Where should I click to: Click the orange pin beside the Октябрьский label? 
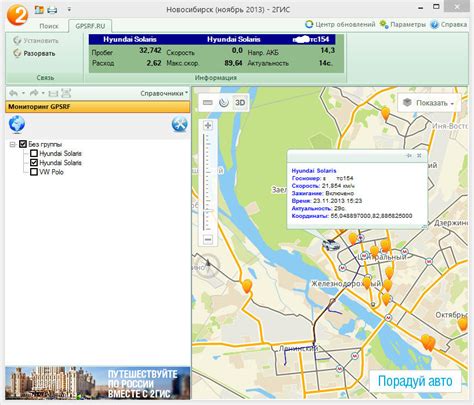click(463, 324)
